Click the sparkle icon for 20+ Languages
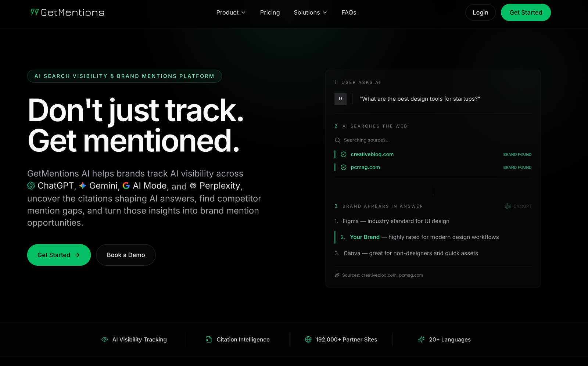The width and height of the screenshot is (588, 366). pos(421,339)
